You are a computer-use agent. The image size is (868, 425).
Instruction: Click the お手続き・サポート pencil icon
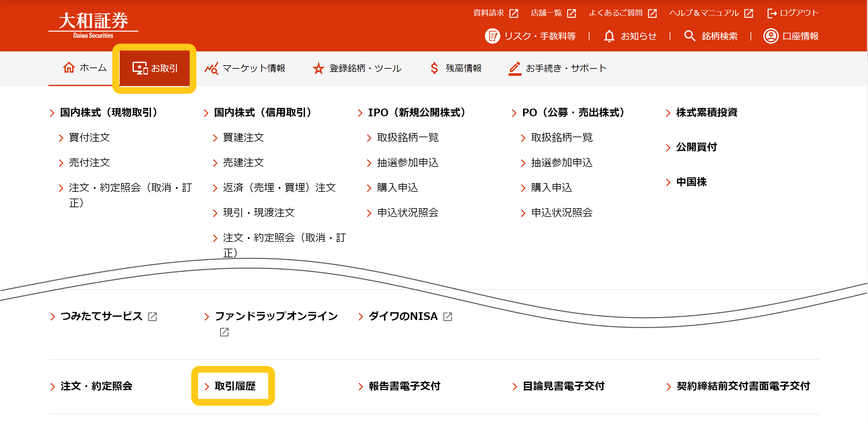pyautogui.click(x=514, y=68)
